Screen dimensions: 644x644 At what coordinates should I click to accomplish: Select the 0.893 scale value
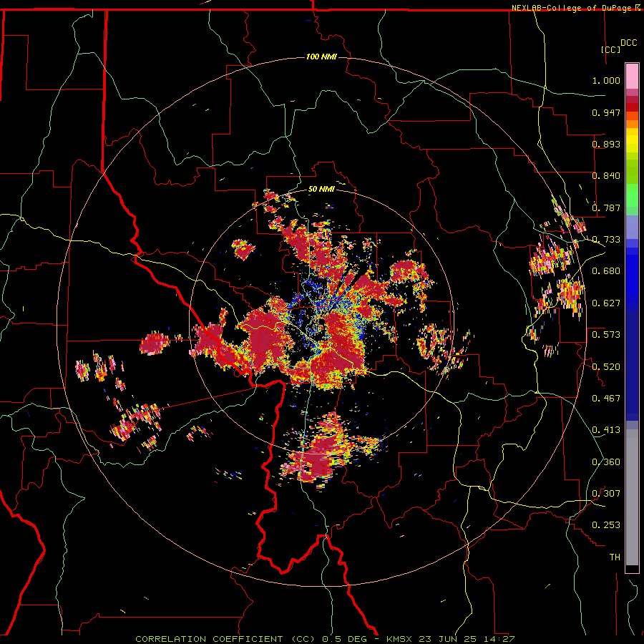(606, 144)
